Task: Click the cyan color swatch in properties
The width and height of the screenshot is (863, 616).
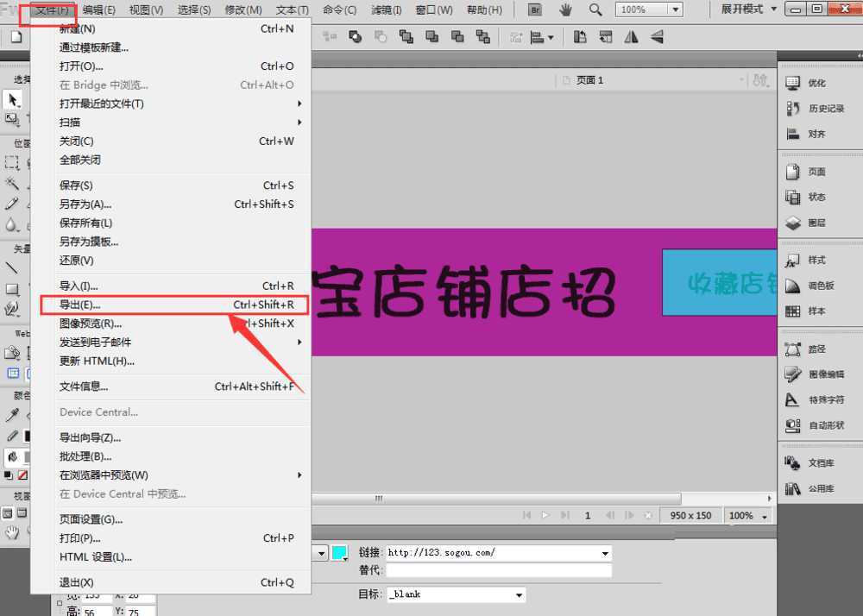Action: (340, 553)
